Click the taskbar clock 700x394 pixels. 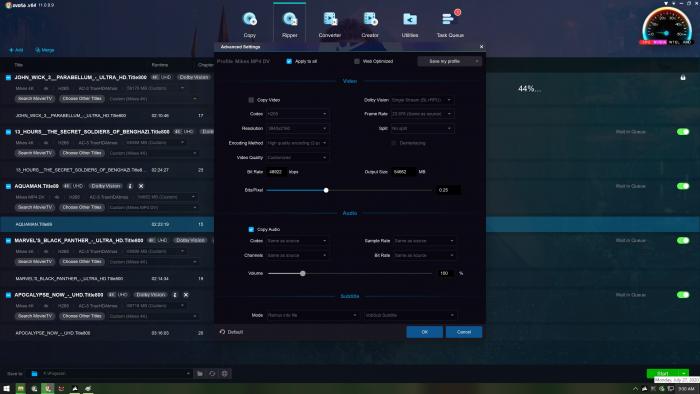pos(687,389)
